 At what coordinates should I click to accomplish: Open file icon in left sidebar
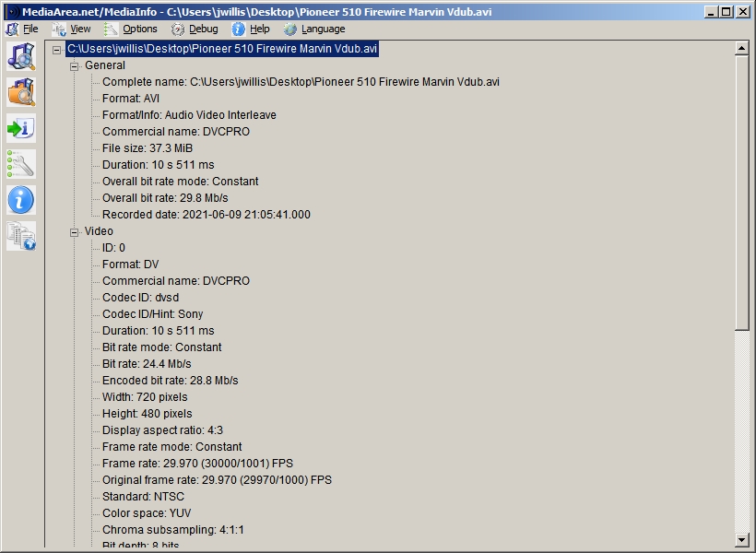click(21, 56)
